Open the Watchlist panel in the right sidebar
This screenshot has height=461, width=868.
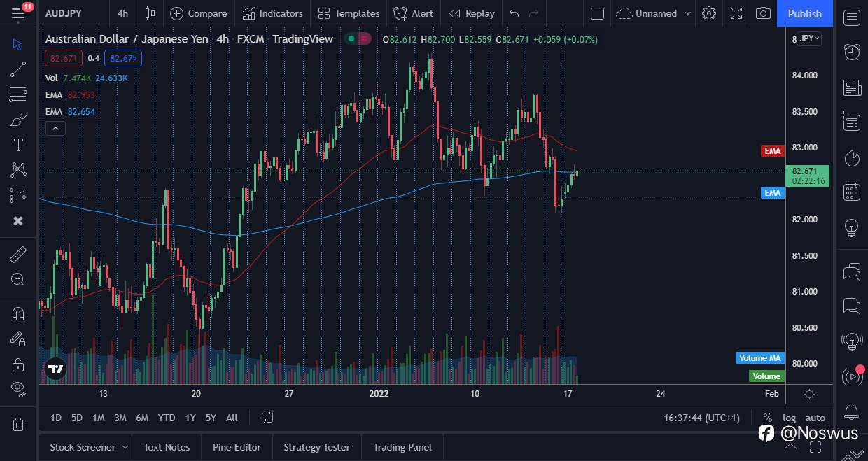pos(852,17)
